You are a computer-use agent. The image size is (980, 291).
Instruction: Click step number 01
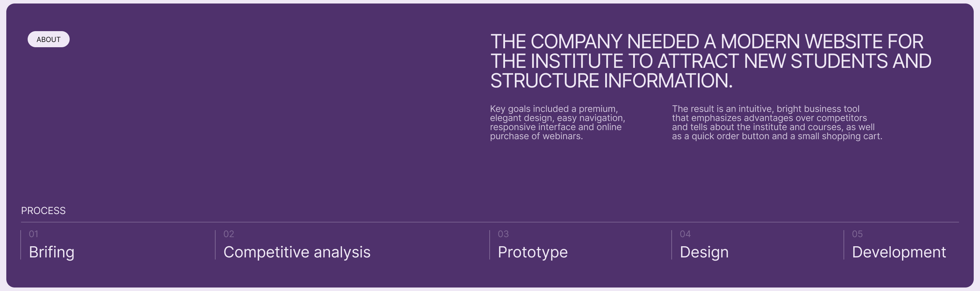point(34,234)
